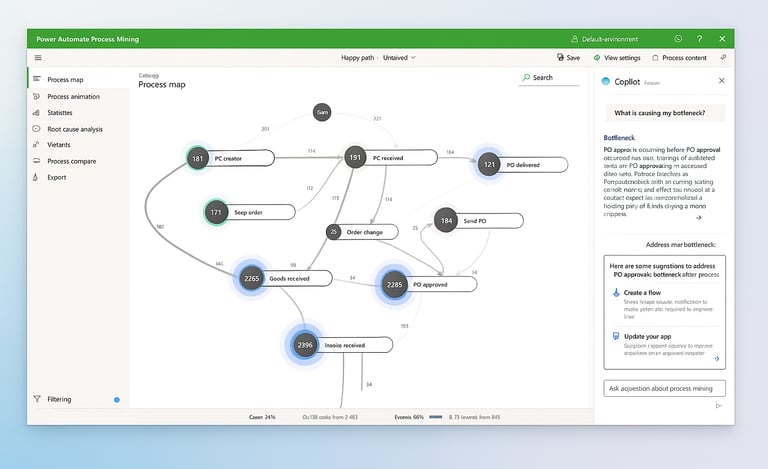
Task: Select the PO delivered node 121
Action: (523, 164)
